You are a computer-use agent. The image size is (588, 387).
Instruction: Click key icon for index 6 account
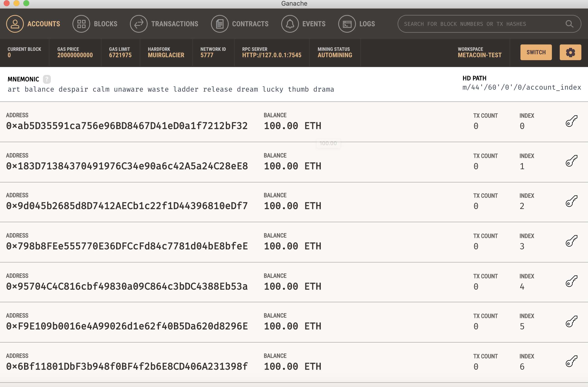pyautogui.click(x=571, y=361)
